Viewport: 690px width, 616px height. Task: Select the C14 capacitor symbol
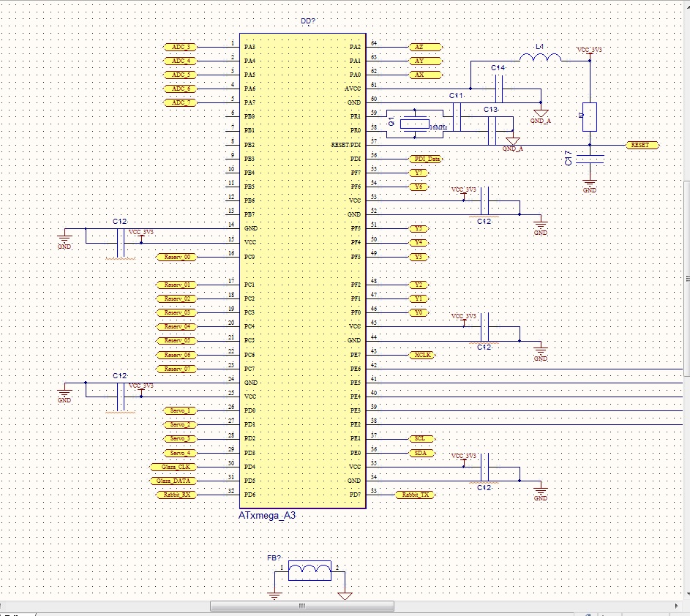(500, 89)
